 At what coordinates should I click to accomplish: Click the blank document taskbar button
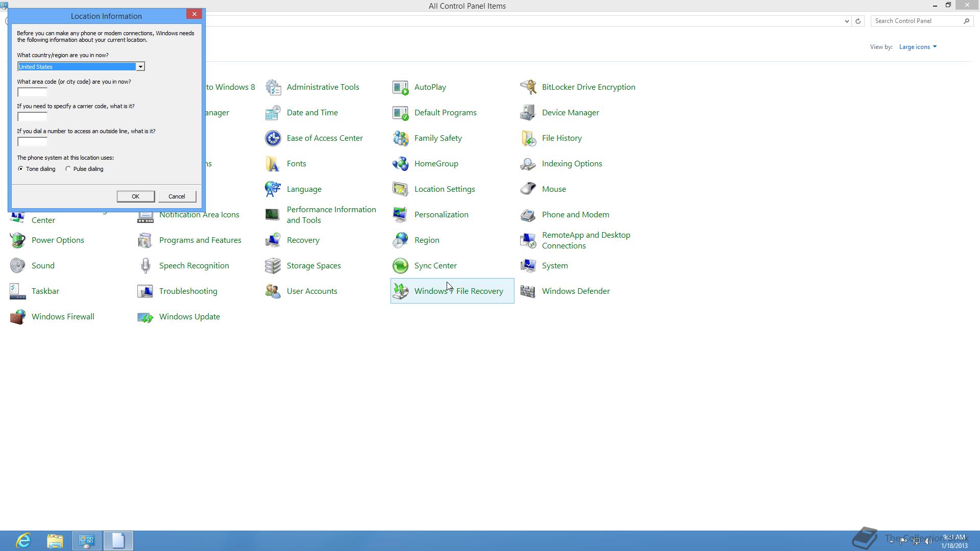118,541
